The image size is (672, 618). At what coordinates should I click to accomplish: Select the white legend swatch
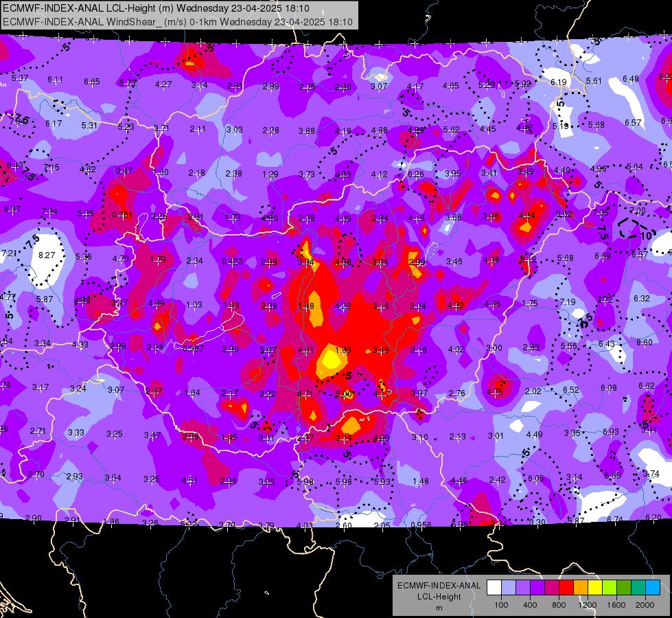pyautogui.click(x=494, y=588)
